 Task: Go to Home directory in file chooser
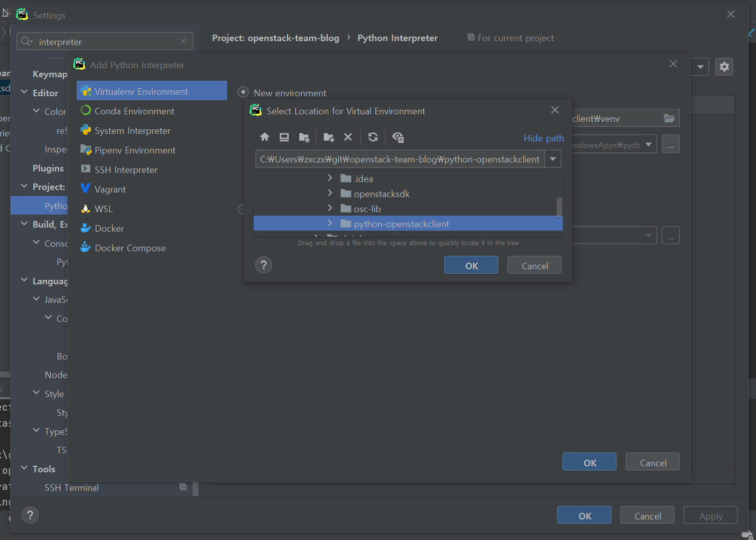point(265,137)
